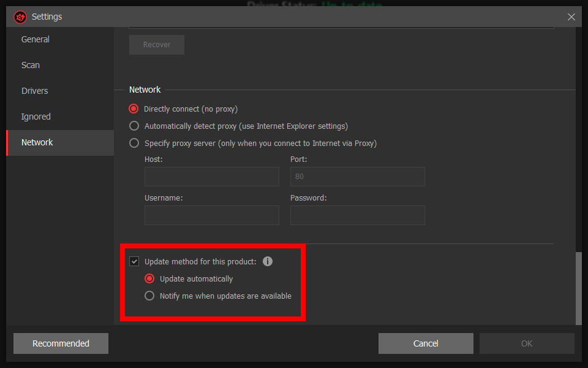Click the Cancel button

tap(426, 343)
